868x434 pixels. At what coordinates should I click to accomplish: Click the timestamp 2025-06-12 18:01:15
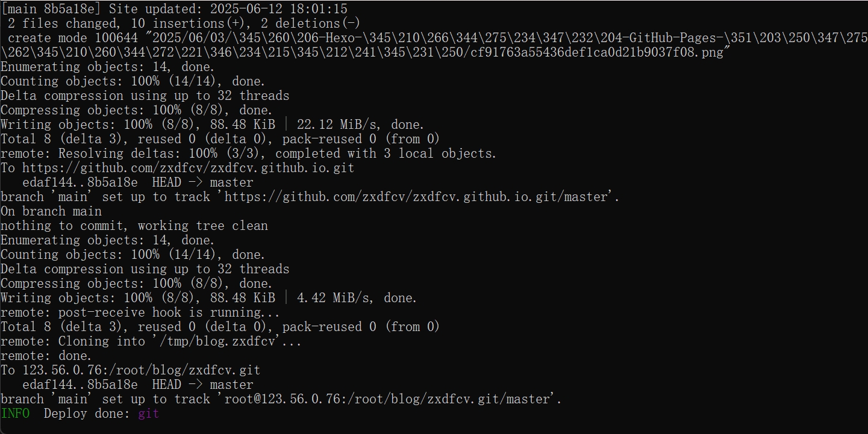pos(279,9)
